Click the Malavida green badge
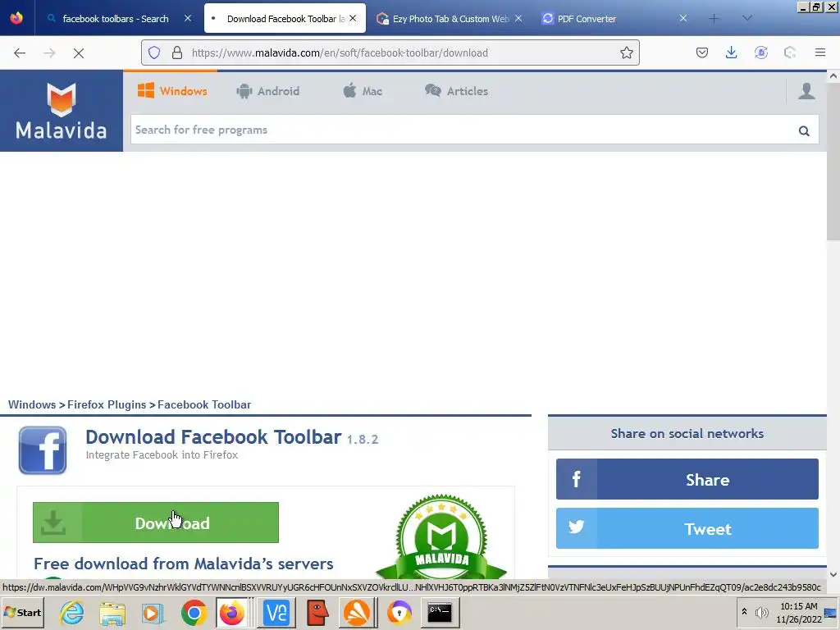This screenshot has height=630, width=840. point(441,537)
